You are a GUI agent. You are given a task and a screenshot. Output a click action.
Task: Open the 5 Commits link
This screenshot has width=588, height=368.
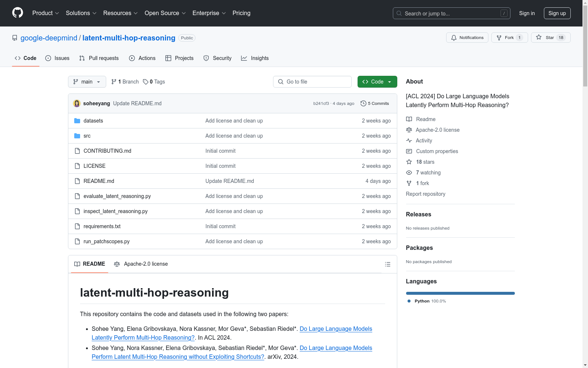(375, 103)
